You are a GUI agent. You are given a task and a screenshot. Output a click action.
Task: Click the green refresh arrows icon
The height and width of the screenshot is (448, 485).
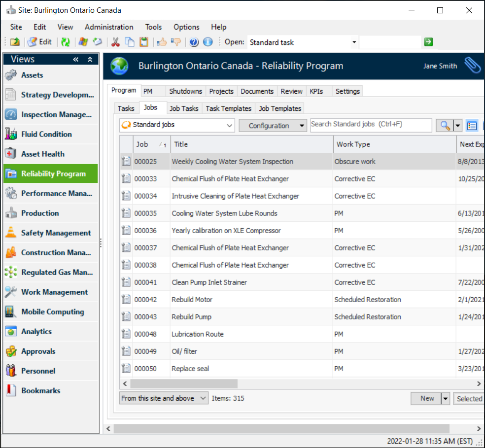click(x=66, y=42)
